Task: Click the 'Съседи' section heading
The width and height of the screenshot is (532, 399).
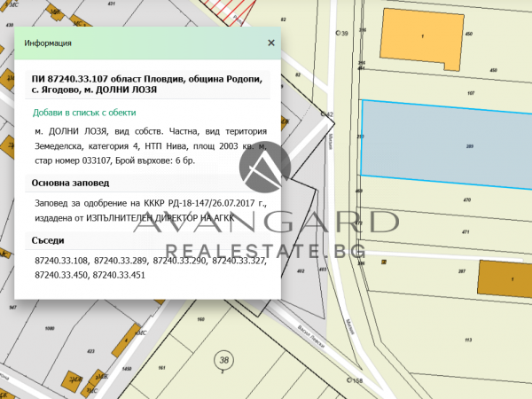Action: 48,240
